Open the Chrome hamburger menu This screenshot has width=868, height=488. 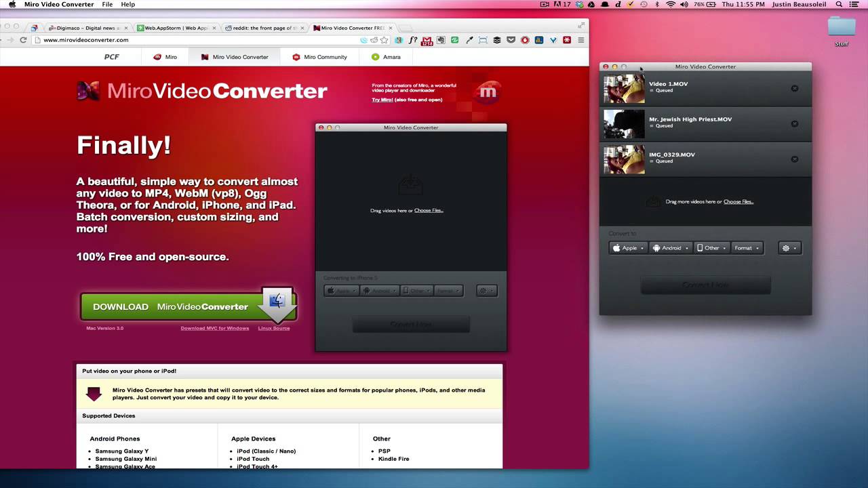coord(580,40)
